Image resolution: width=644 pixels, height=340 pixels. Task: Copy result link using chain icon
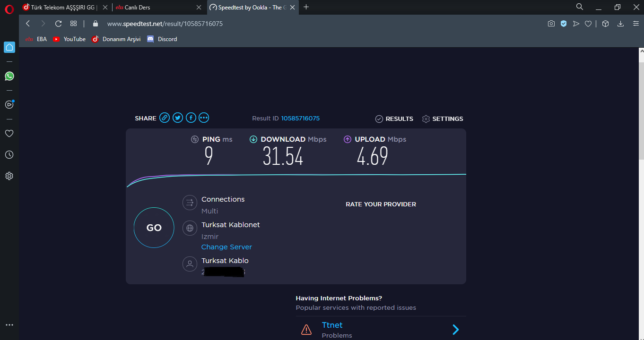[165, 118]
